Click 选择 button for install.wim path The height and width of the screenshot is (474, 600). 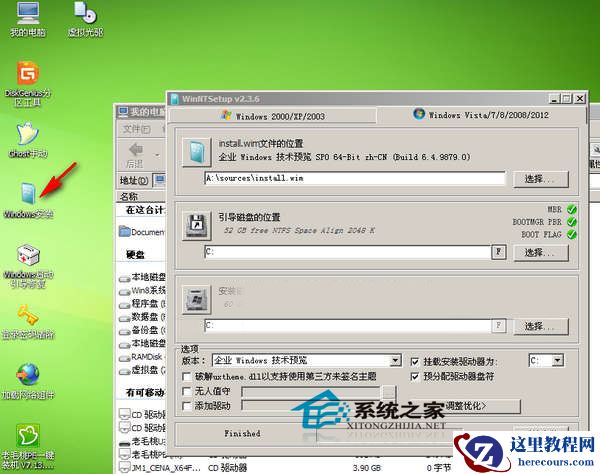click(540, 179)
